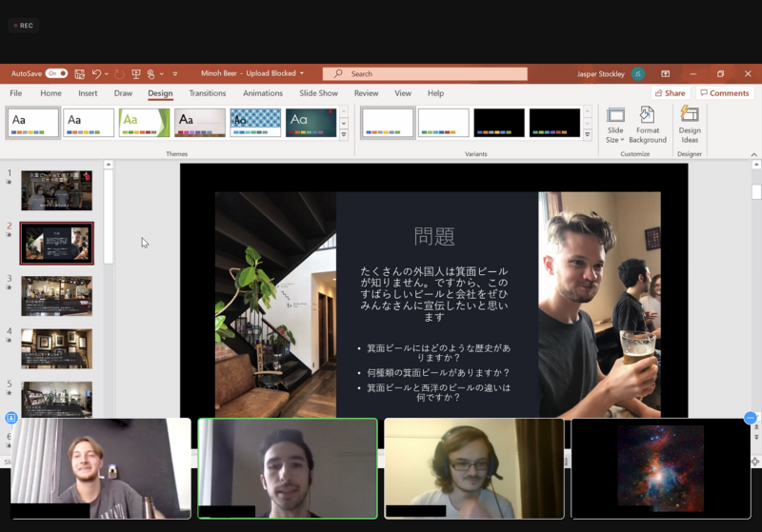The height and width of the screenshot is (532, 762).
Task: Switch to the Animations tab
Action: click(263, 93)
